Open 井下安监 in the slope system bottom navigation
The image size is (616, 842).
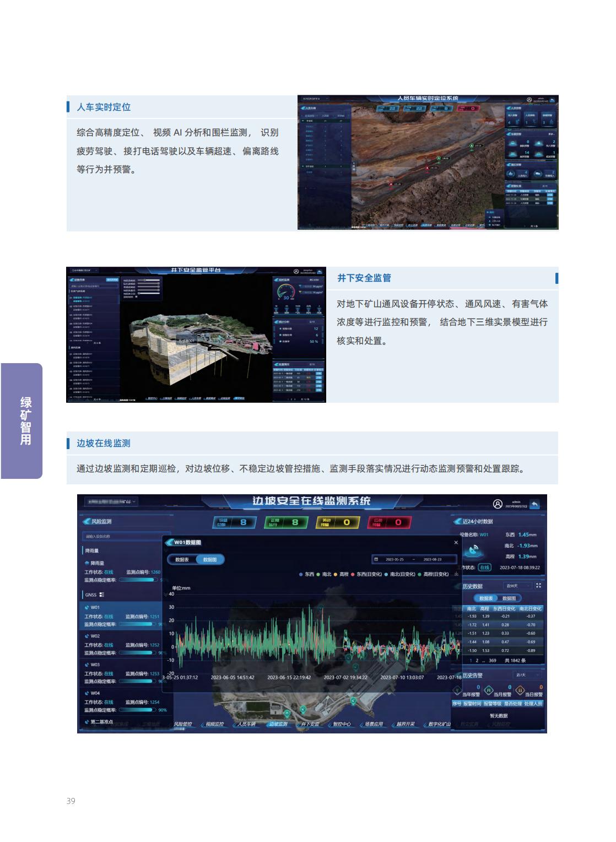(x=310, y=724)
